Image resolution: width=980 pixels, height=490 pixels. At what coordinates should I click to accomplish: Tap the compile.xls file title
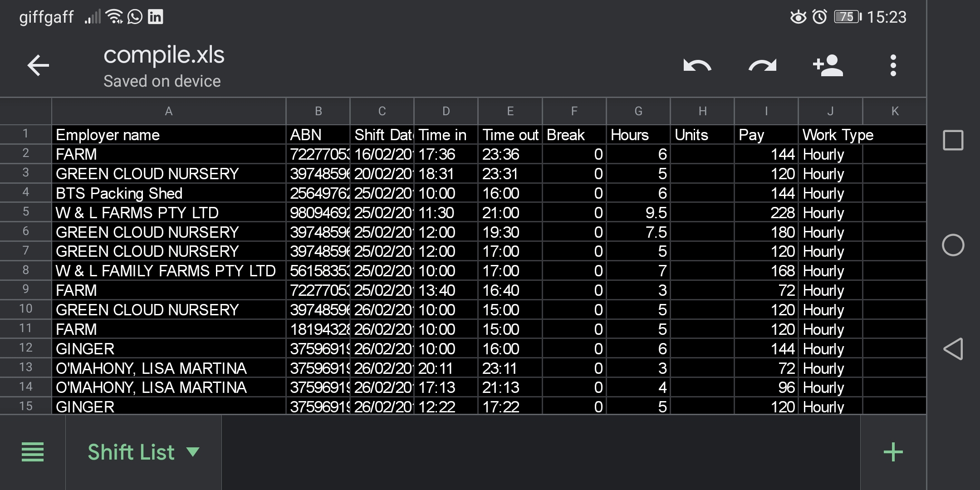click(164, 55)
